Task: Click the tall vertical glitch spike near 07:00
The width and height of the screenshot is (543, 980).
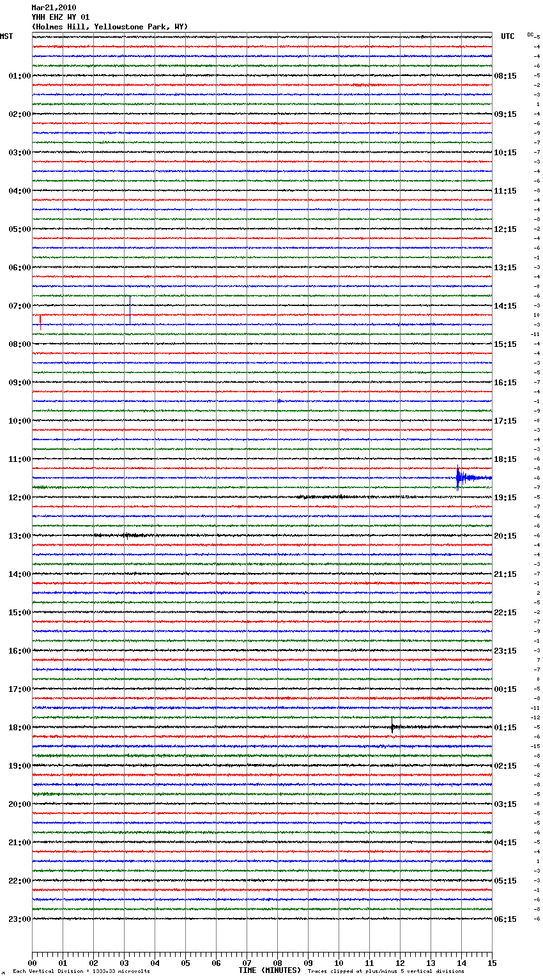Action: [x=130, y=310]
